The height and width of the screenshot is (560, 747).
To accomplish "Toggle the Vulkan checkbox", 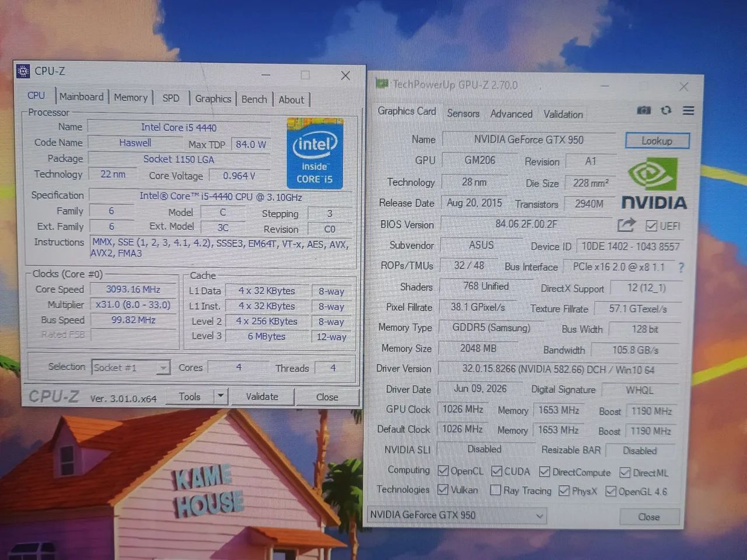I will (443, 489).
